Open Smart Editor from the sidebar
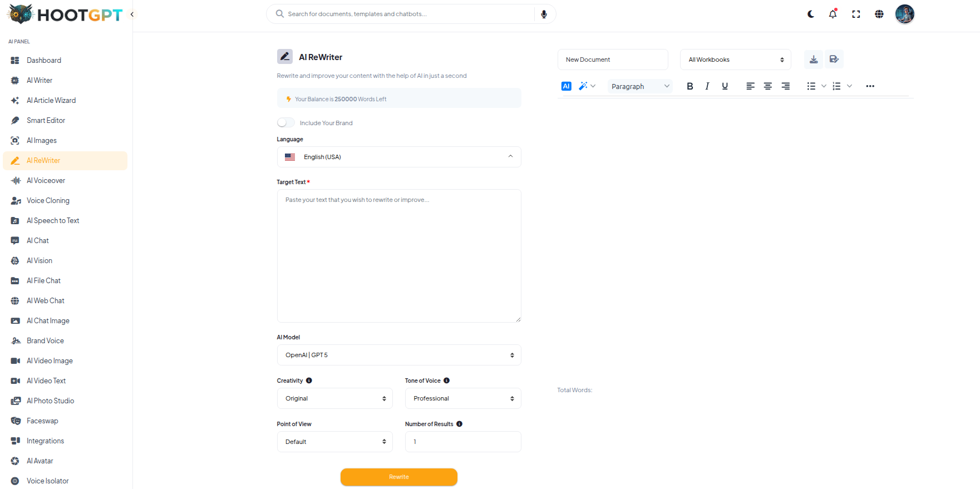The height and width of the screenshot is (489, 980). [x=65, y=120]
